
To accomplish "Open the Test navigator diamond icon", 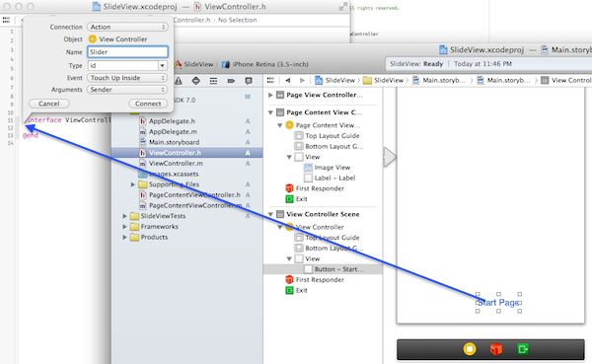I will [195, 81].
